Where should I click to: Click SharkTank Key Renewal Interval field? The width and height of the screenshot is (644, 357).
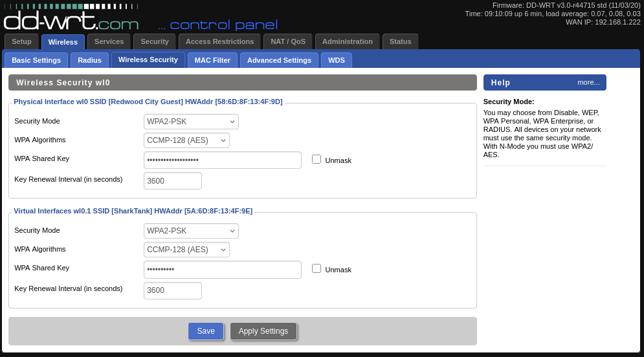coord(172,290)
